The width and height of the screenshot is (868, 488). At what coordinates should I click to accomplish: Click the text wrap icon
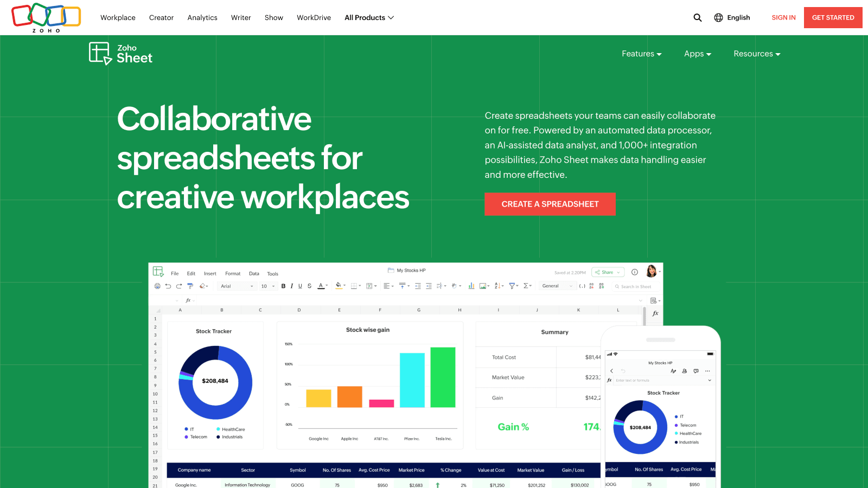439,286
